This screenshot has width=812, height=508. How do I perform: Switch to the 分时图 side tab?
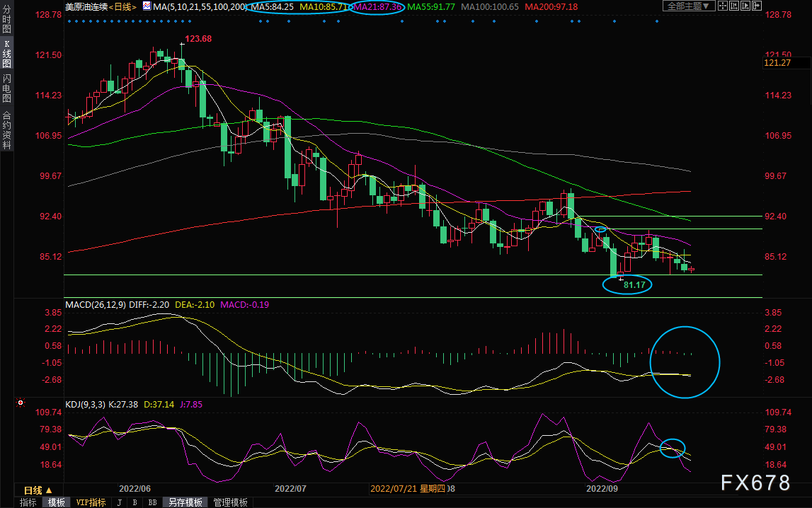7,20
